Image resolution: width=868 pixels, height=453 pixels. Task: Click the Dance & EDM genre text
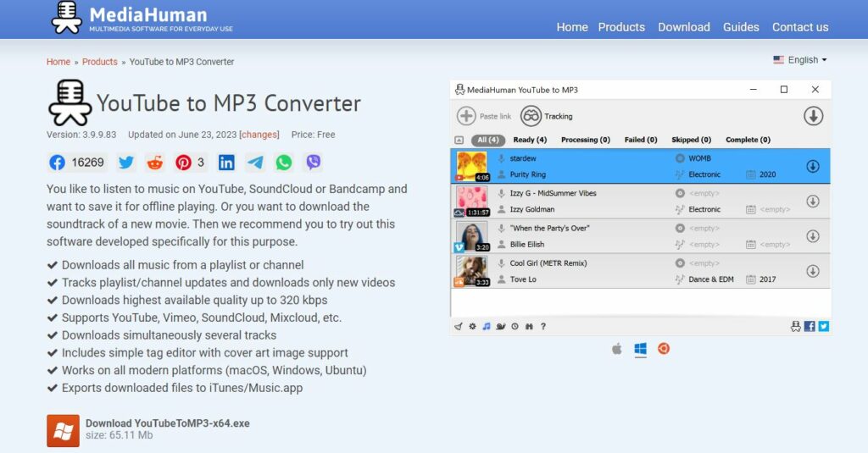[711, 279]
